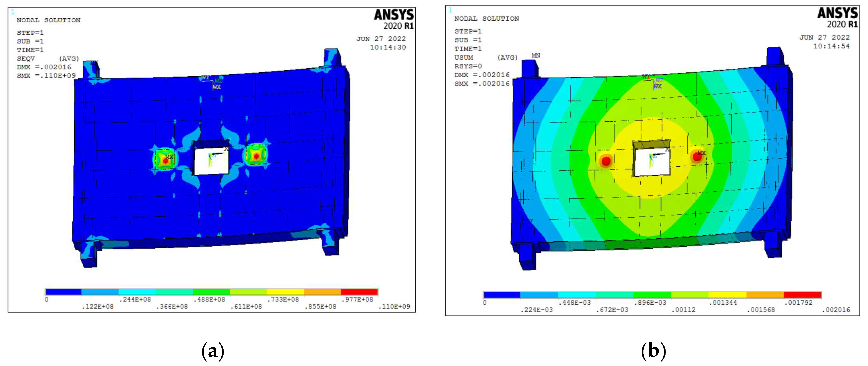This screenshot has height=366, width=868.
Task: Click the red segment of the left legend bar
Action: point(359,291)
